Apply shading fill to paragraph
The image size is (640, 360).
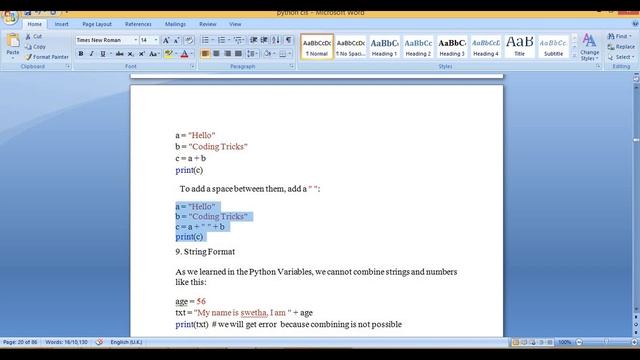(x=268, y=54)
